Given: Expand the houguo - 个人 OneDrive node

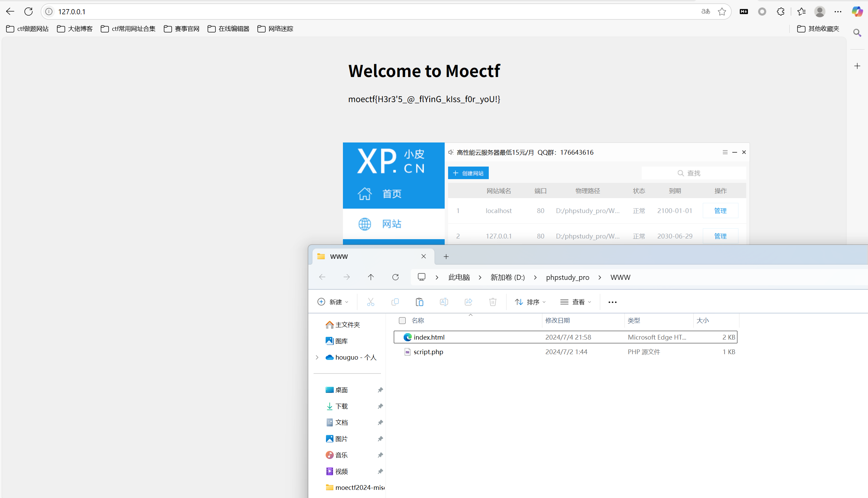Looking at the screenshot, I should click(x=317, y=358).
